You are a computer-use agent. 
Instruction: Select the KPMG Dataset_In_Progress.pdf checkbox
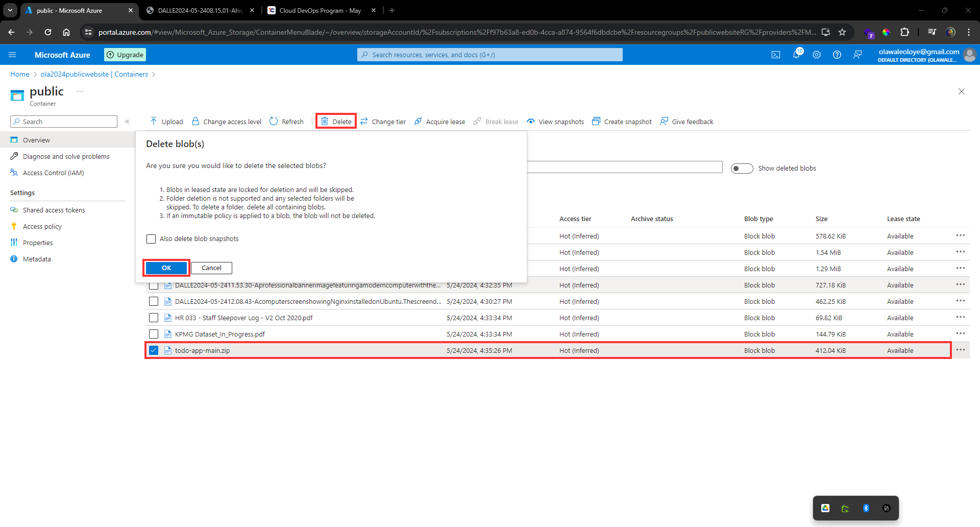(154, 334)
